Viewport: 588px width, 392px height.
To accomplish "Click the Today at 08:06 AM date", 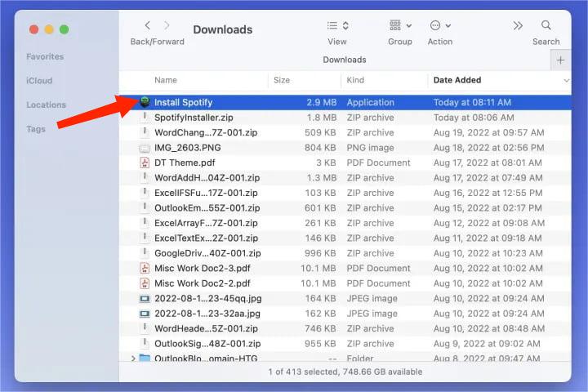I will coord(474,118).
